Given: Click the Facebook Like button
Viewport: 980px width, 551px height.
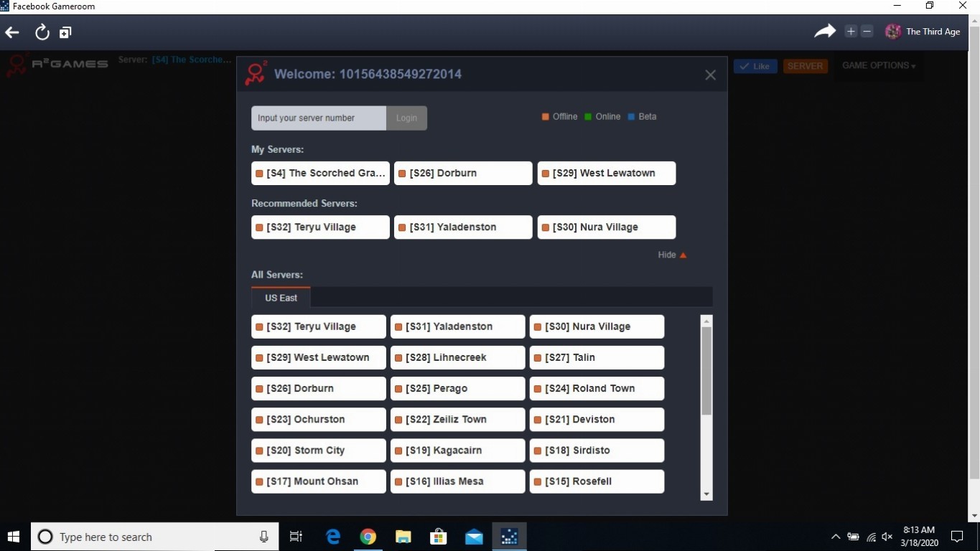Looking at the screenshot, I should click(x=755, y=66).
